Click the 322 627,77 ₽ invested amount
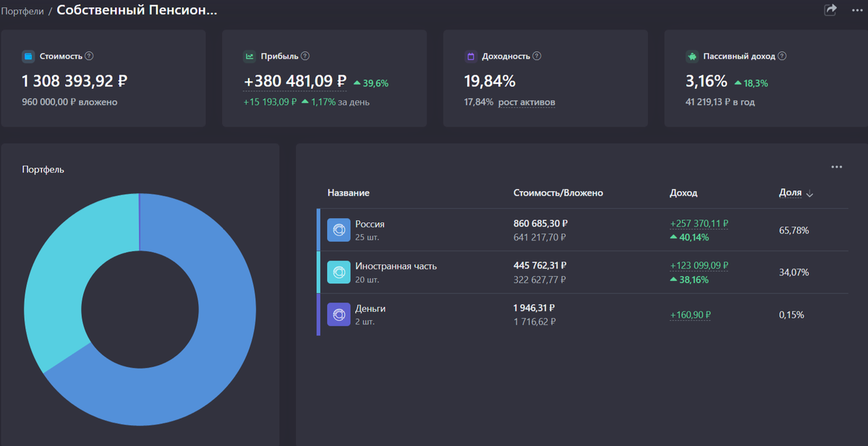 [x=540, y=279]
